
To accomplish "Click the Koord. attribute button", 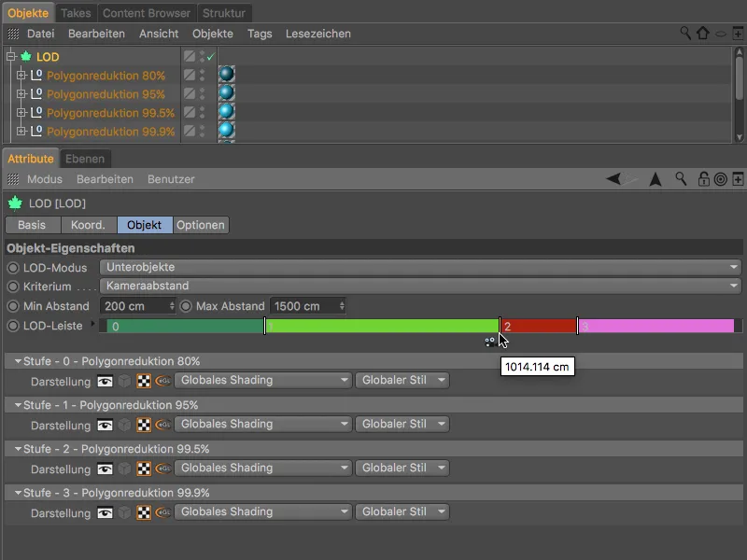I will point(88,225).
